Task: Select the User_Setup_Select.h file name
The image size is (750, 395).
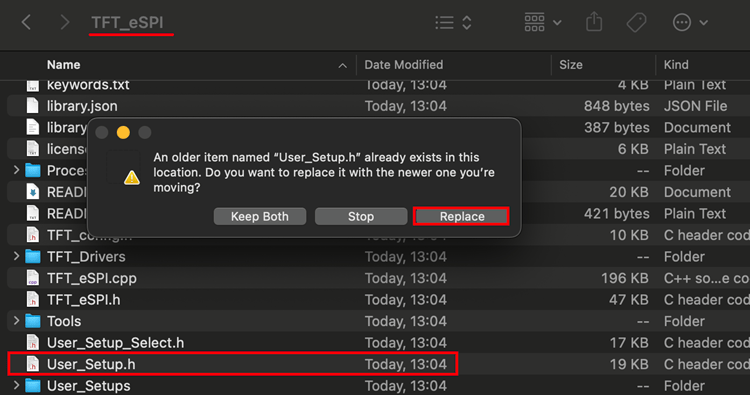Action: pyautogui.click(x=115, y=343)
